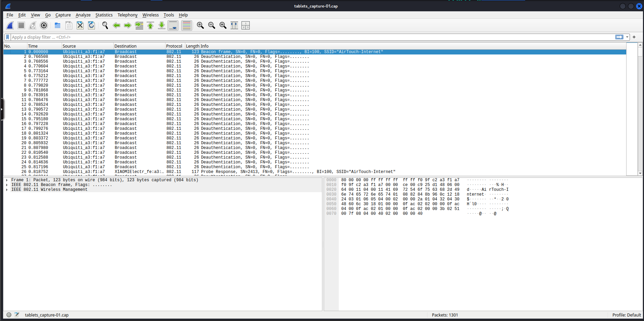Screen dimensions: 644x321
Task: Click the plus to add a filter button
Action: (x=634, y=37)
